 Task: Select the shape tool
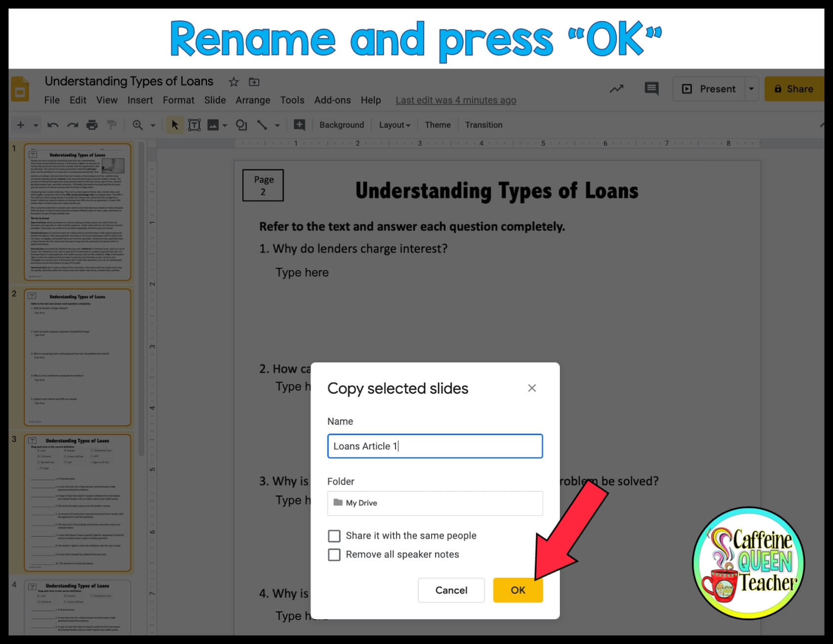[x=241, y=125]
